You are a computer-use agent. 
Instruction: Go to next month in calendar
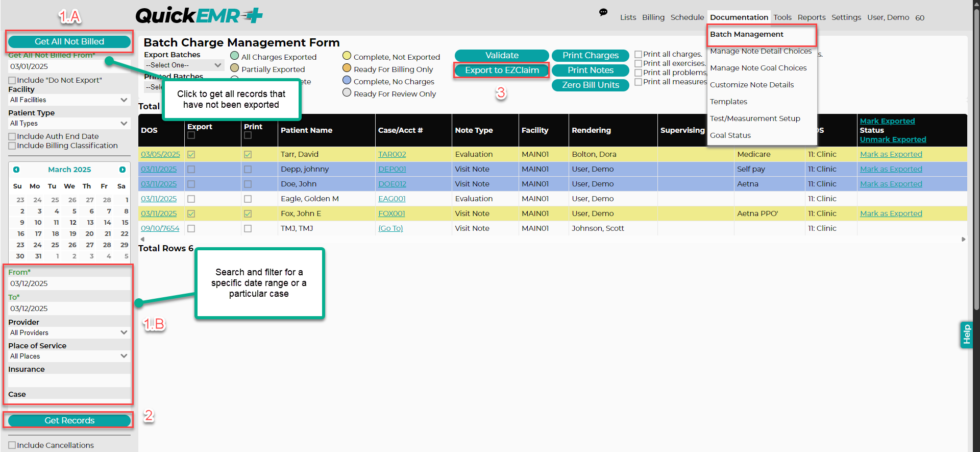[122, 170]
